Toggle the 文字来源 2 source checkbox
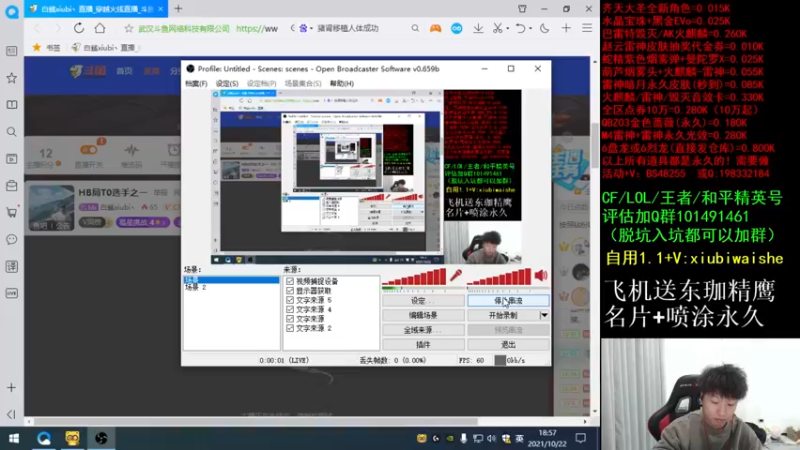This screenshot has height=450, width=800. [290, 328]
